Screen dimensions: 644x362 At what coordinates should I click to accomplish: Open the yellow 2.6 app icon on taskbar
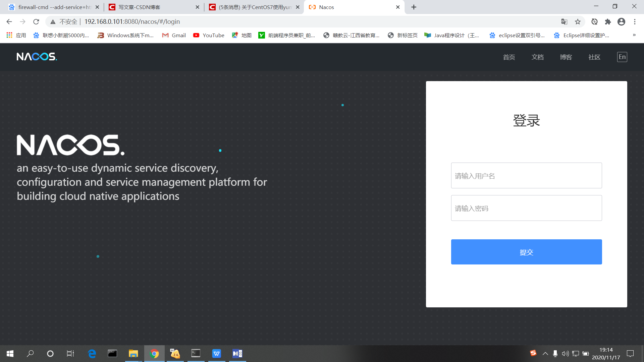click(175, 354)
